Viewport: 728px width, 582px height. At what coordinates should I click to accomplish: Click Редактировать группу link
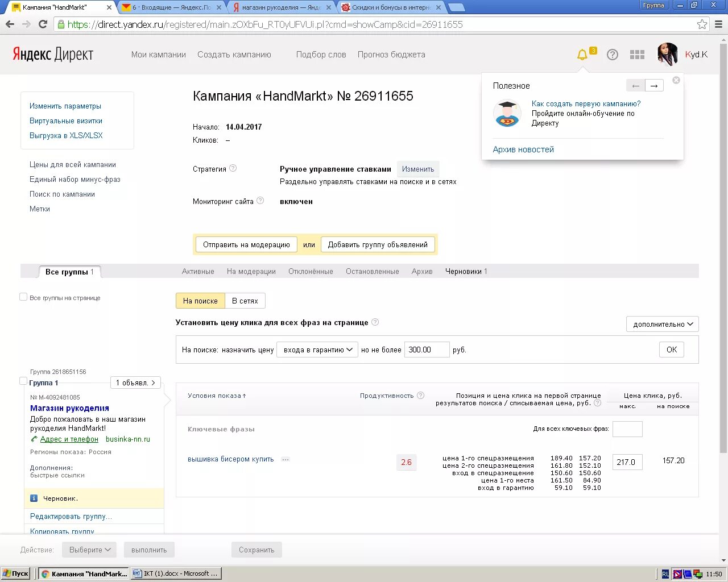pos(71,516)
